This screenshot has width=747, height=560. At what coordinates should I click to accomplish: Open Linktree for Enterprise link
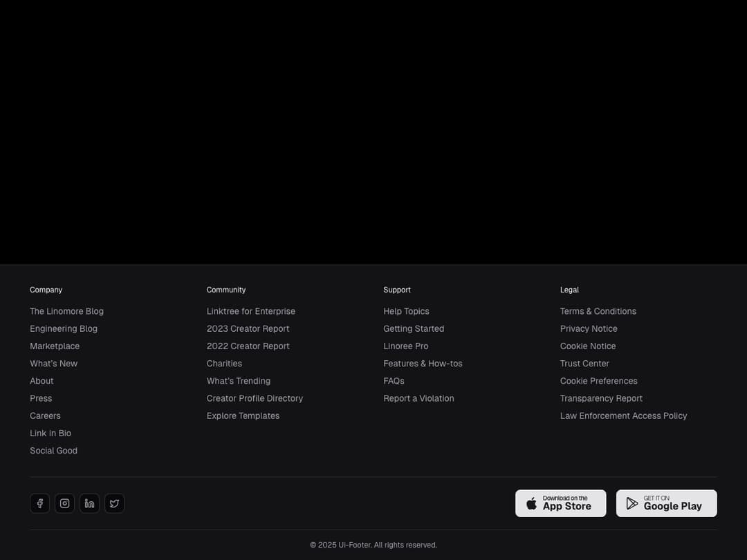pos(251,311)
